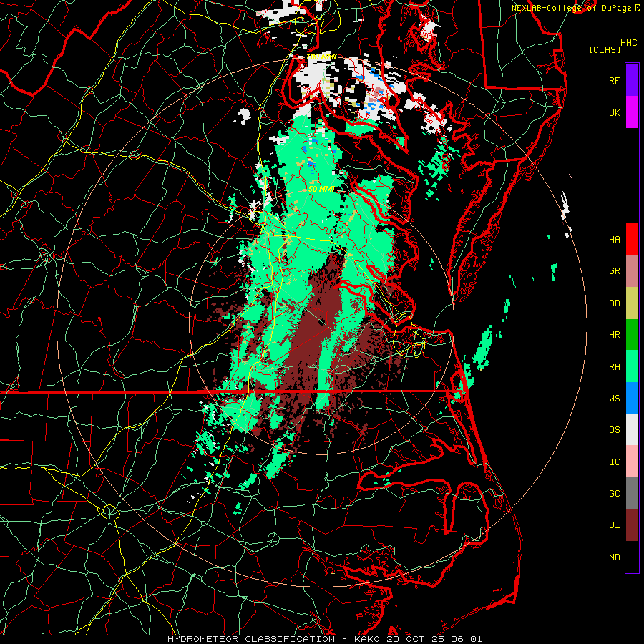Click the 'KAKQ' radar site identifier
This screenshot has height=644, width=644.
(367, 639)
